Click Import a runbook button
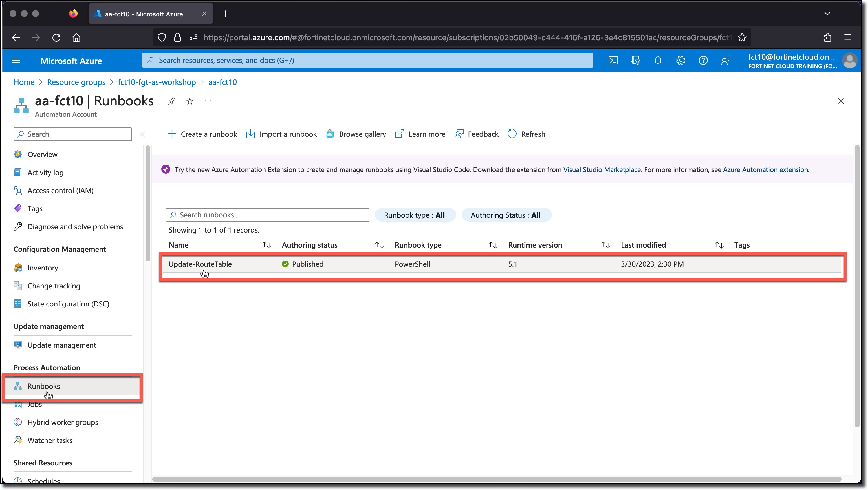The width and height of the screenshot is (868, 490). coord(282,134)
